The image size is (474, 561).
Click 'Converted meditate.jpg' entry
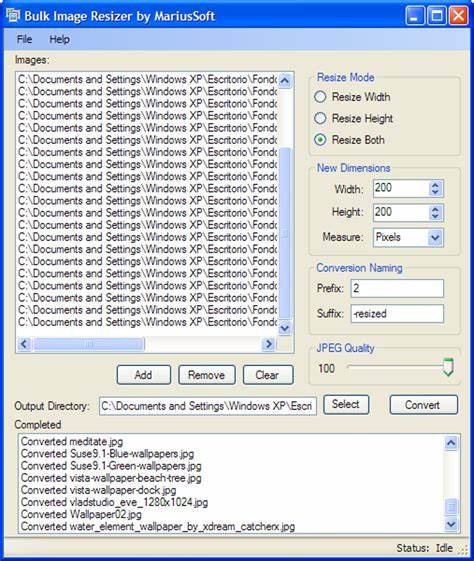(72, 442)
